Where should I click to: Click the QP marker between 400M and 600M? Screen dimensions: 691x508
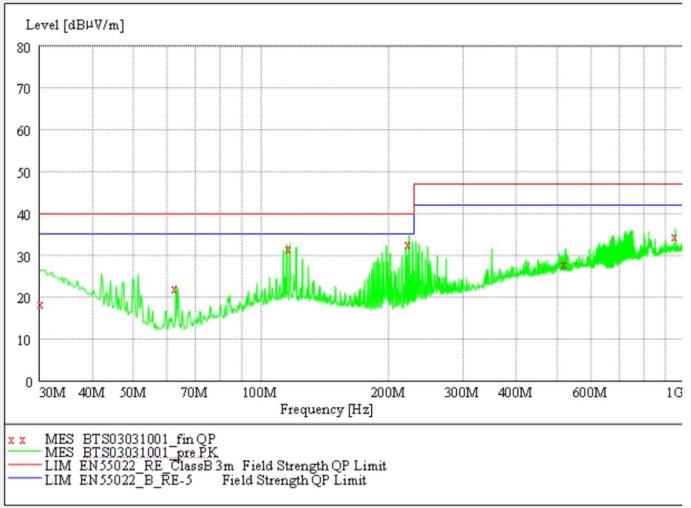[563, 265]
